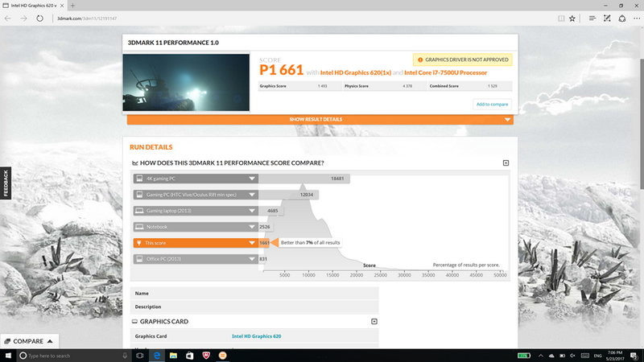
Task: Click the 4K gaming PC monitor icon
Action: coord(139,179)
